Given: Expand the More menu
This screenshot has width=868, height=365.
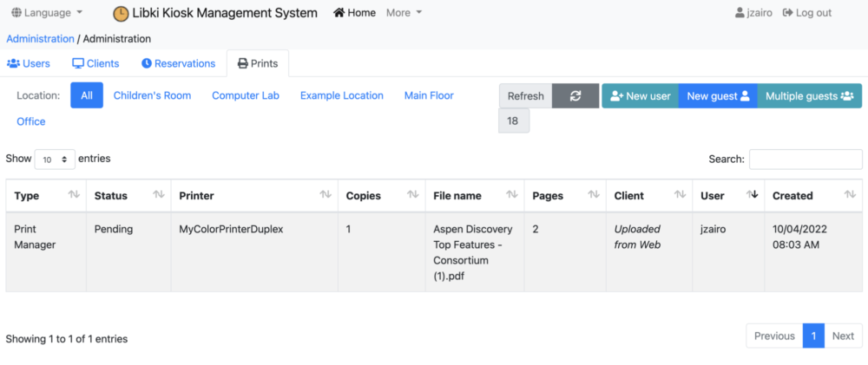Looking at the screenshot, I should click(x=404, y=13).
